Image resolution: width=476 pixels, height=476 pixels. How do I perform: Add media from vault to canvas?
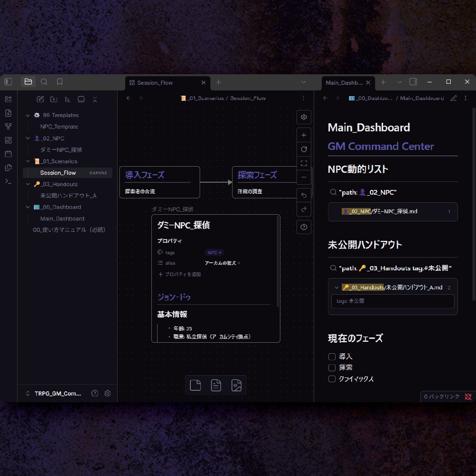[x=237, y=385]
